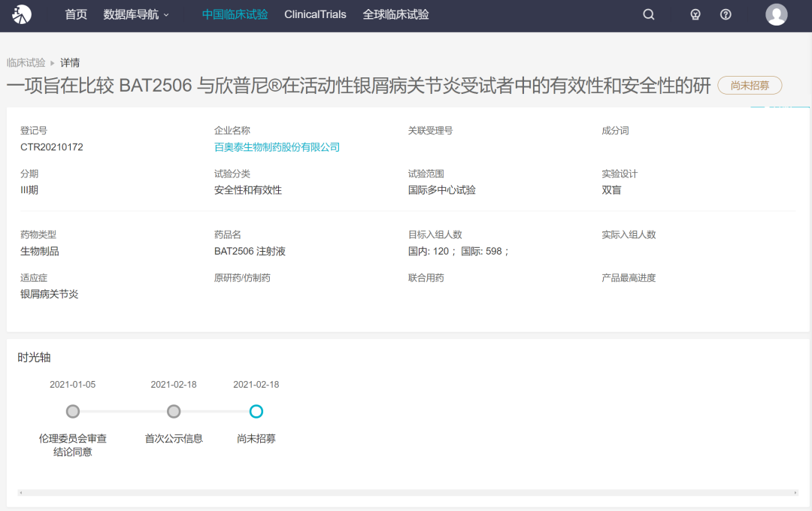Select the 银屑病关节炎 indication value
812x511 pixels.
49,294
